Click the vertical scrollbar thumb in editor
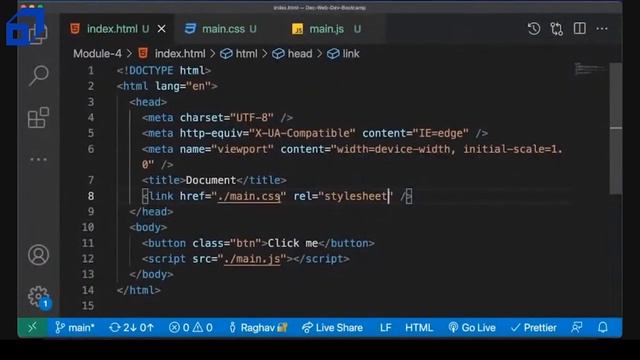 pos(616,129)
